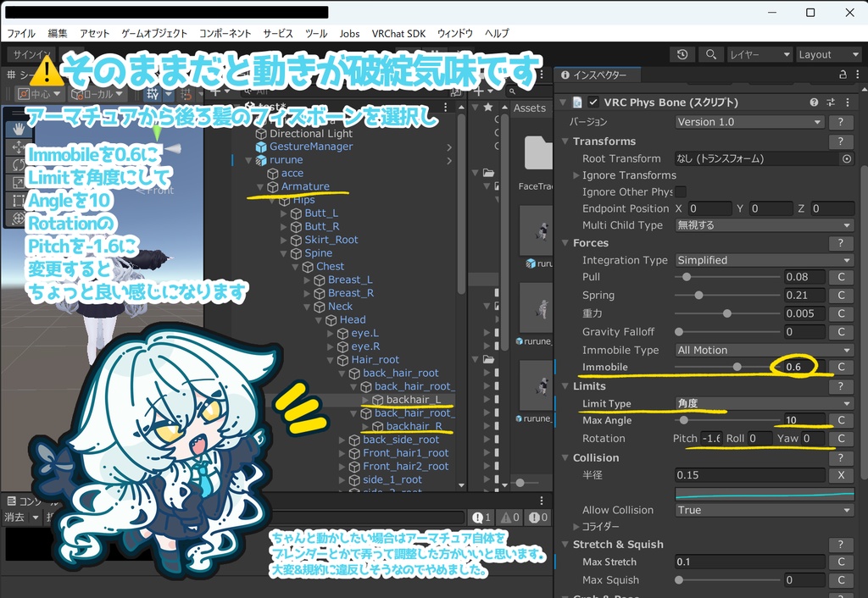
Task: Click the console panel kebab menu
Action: tap(542, 501)
